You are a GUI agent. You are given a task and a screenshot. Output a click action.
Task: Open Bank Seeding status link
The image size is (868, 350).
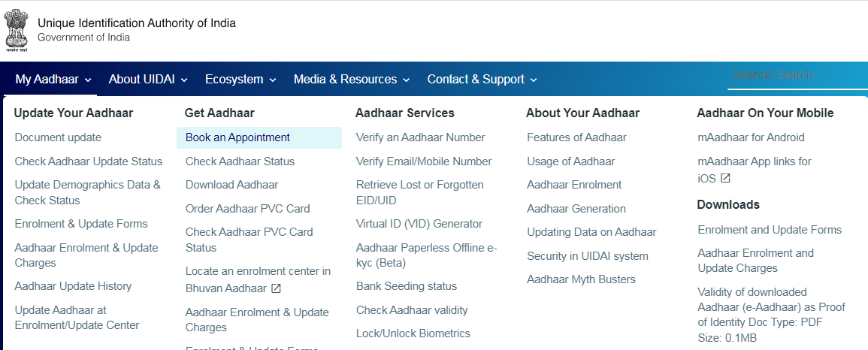pyautogui.click(x=407, y=286)
